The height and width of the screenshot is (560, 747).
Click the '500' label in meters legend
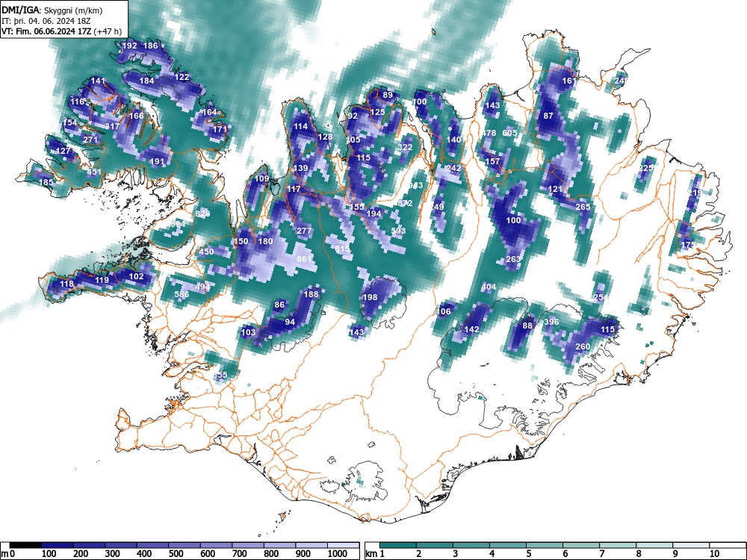[176, 554]
